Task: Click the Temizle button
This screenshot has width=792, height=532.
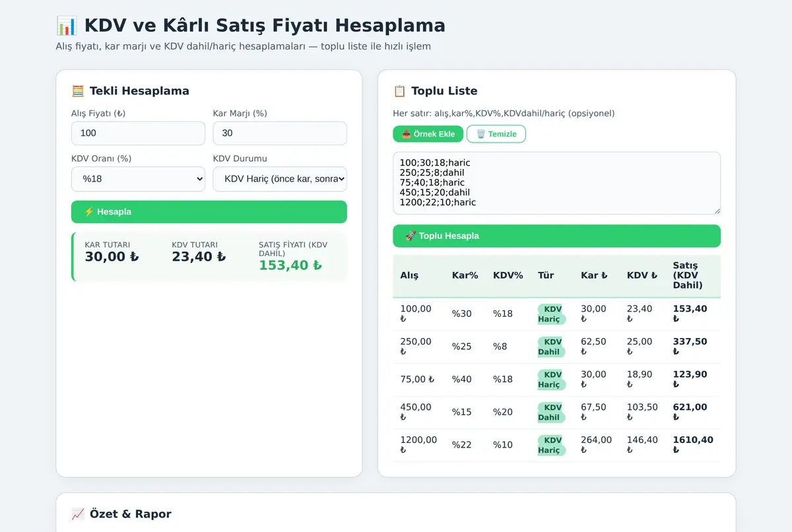Action: 496,134
